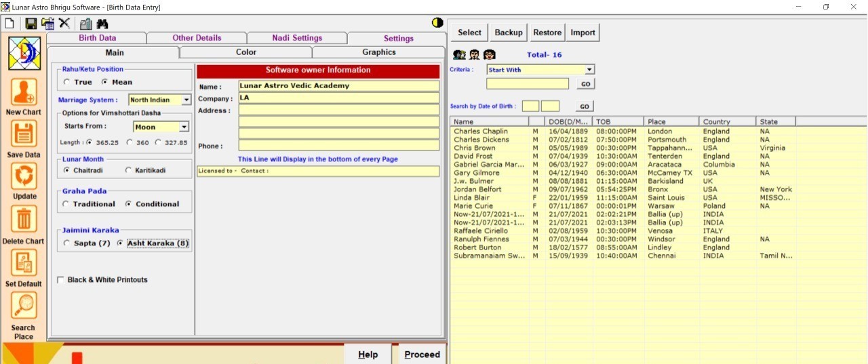868x364 pixels.
Task: Click the floppy disk save toolbar icon
Action: pyautogui.click(x=31, y=24)
